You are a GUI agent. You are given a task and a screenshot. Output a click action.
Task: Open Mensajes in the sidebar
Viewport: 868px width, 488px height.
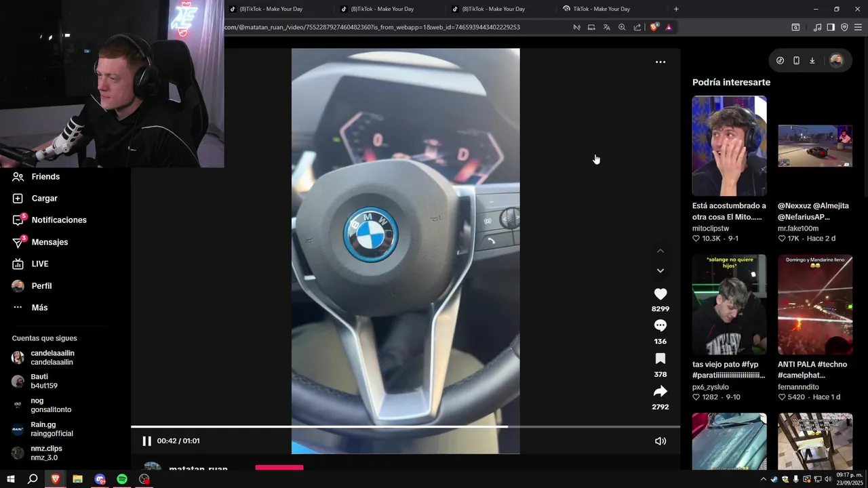40,242
